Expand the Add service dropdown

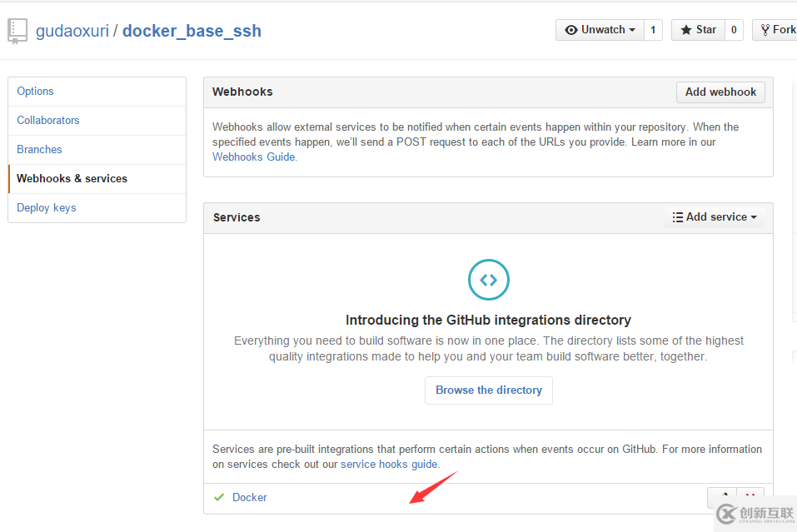(x=715, y=217)
